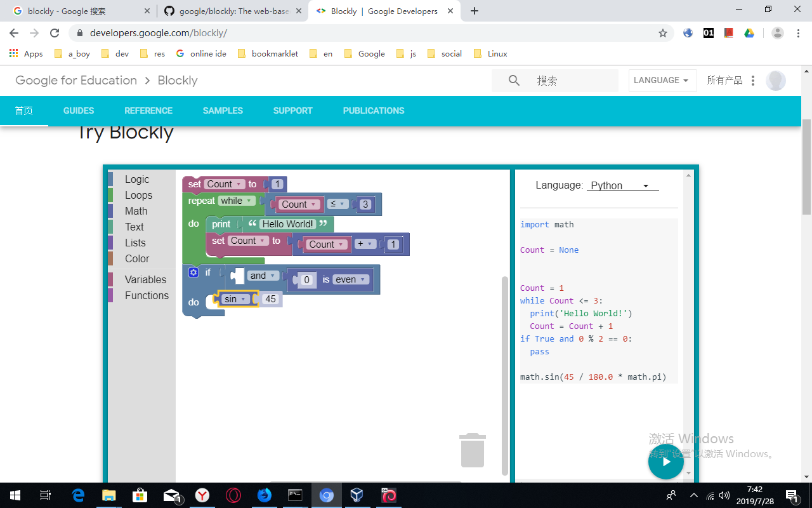812x508 pixels.
Task: Click the Blockly breadcrumb link
Action: coord(178,81)
